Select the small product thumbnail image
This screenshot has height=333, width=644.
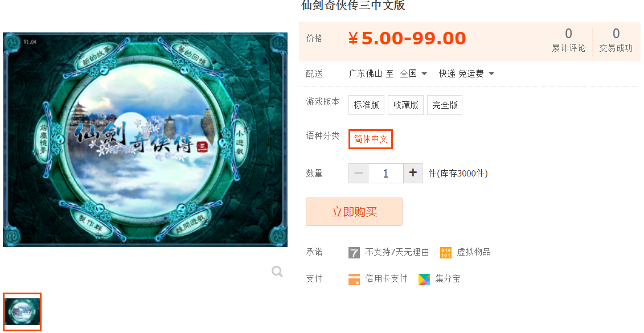22,311
